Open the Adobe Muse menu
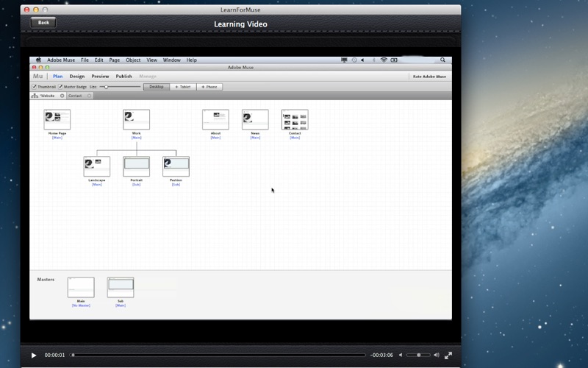This screenshot has height=368, width=588. coord(61,60)
